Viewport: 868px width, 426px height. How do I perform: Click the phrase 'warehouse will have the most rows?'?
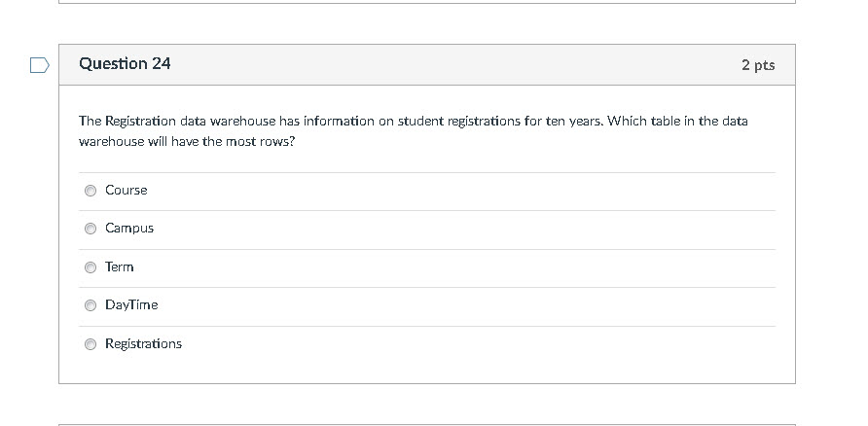[187, 142]
